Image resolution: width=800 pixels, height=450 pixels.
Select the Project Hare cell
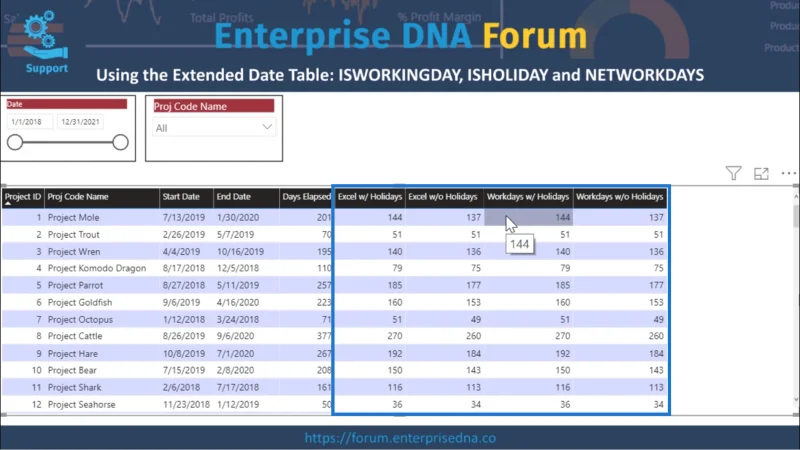[x=73, y=354]
